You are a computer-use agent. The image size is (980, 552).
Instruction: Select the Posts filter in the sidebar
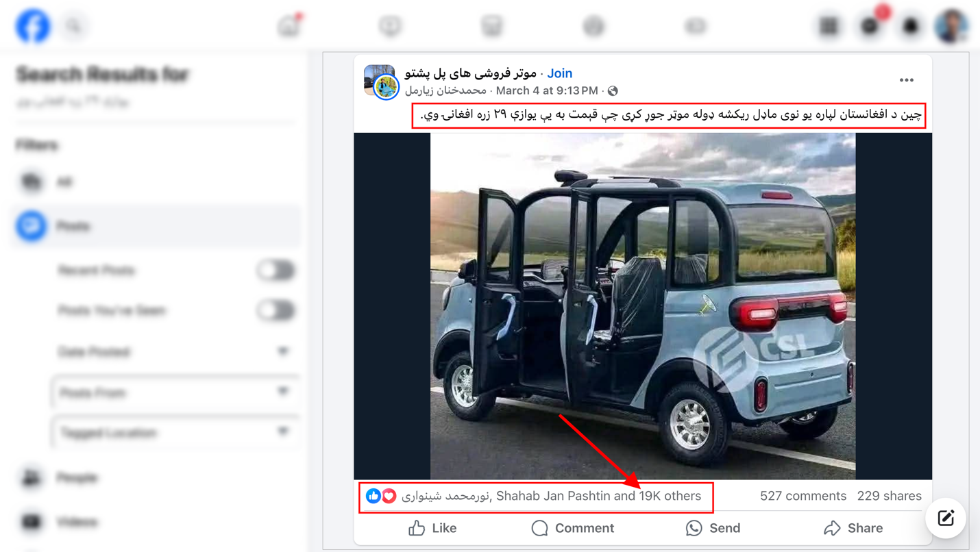coord(158,226)
